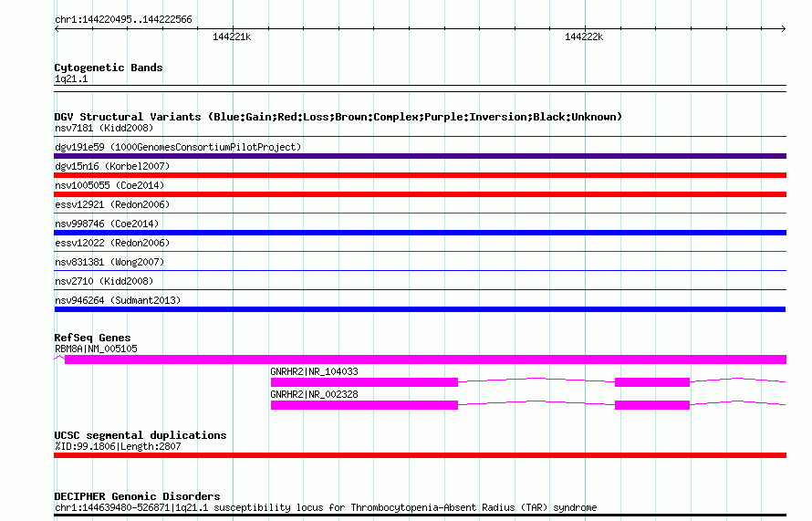This screenshot has width=812, height=521.
Task: Select second exon of GNRHR2 NR_002328
Action: (x=652, y=405)
